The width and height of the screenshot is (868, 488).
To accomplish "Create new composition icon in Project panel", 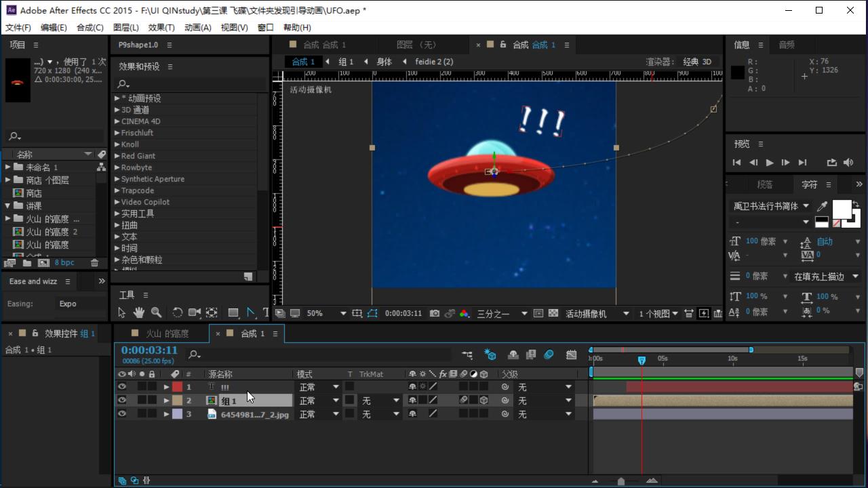I will pyautogui.click(x=43, y=263).
